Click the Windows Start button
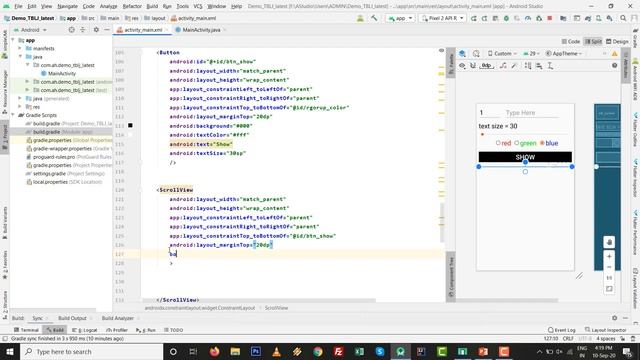This screenshot has width=640, height=360. (10, 351)
